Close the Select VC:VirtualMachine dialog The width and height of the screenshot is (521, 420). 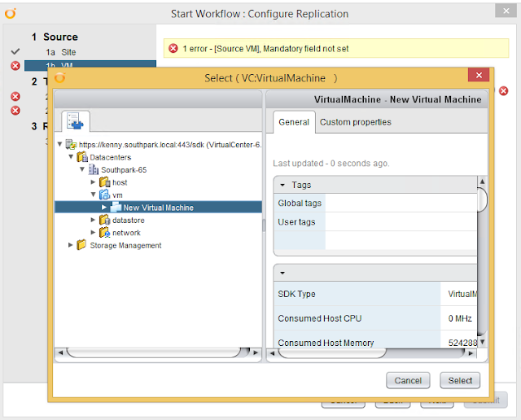479,75
